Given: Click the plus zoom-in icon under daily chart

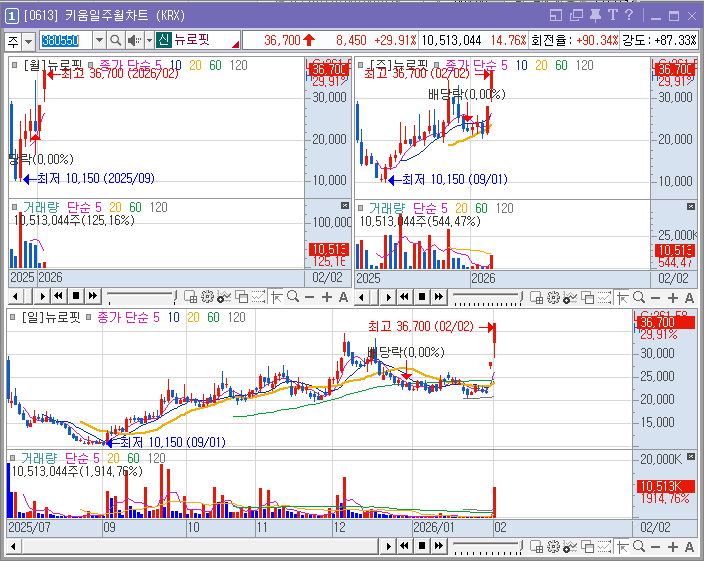Looking at the screenshot, I should [673, 547].
